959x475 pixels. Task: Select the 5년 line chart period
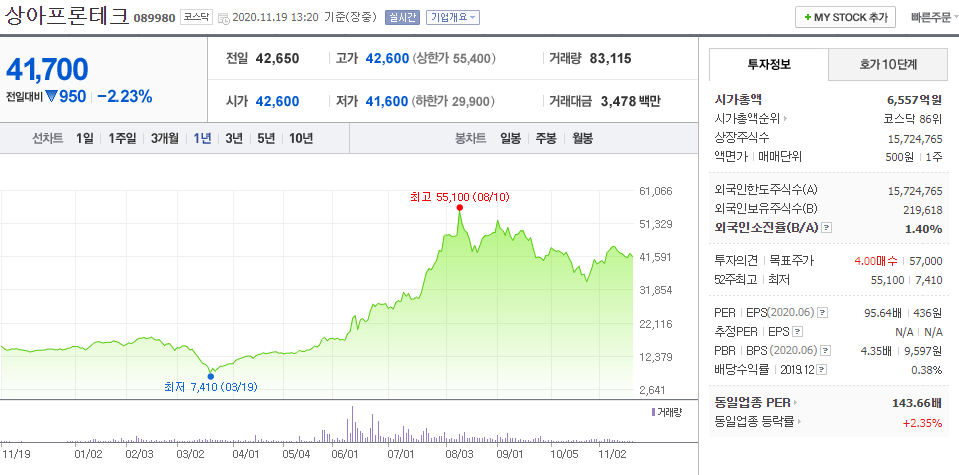coord(266,138)
